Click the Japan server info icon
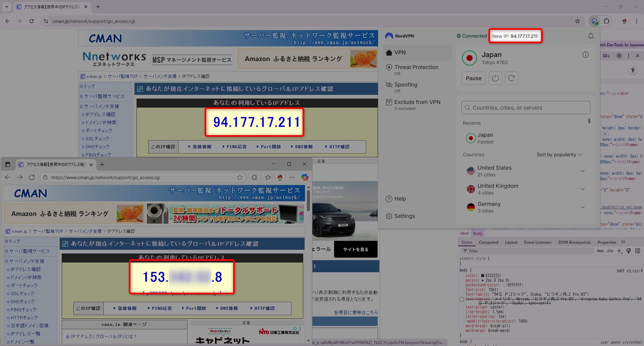The height and width of the screenshot is (346, 644). click(585, 55)
